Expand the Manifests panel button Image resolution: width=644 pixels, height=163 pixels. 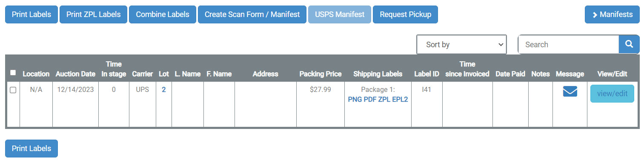click(612, 14)
